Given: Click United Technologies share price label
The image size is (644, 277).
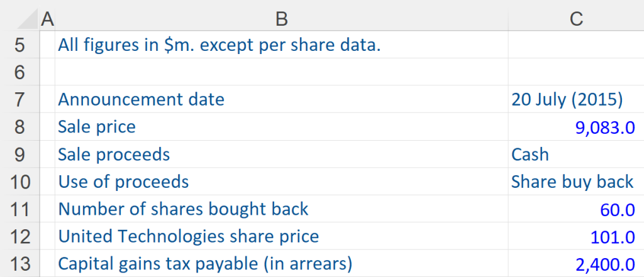Looking at the screenshot, I should point(188,237).
